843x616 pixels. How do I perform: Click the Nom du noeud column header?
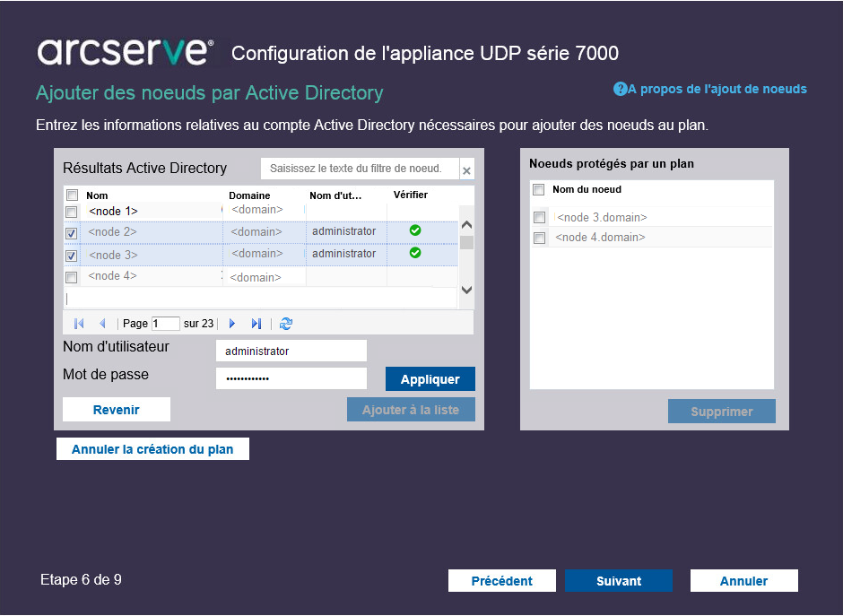click(587, 189)
